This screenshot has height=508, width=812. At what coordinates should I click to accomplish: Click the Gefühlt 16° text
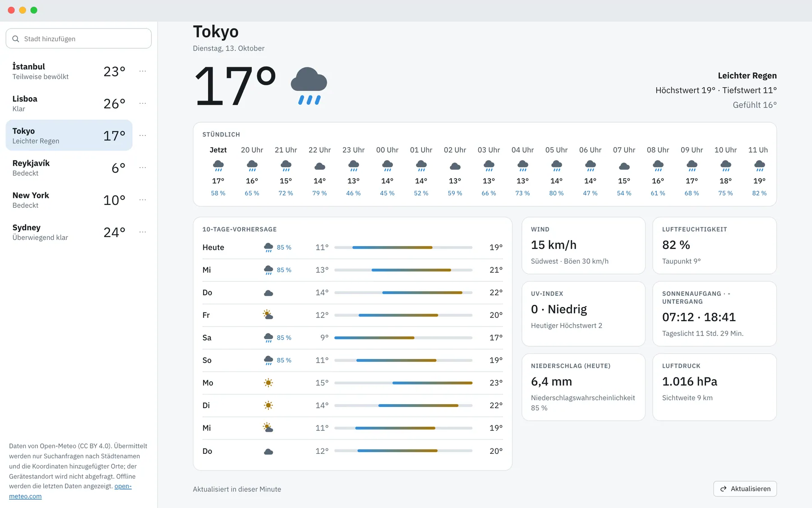tap(755, 105)
